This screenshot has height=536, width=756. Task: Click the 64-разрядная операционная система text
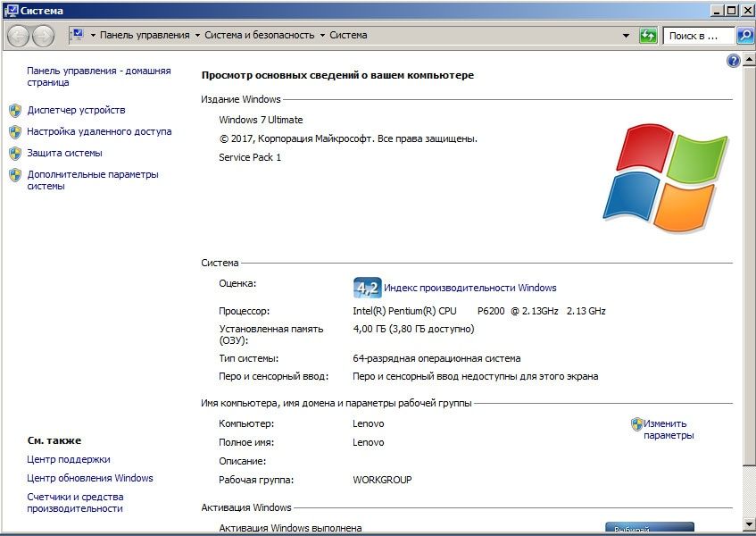(436, 359)
